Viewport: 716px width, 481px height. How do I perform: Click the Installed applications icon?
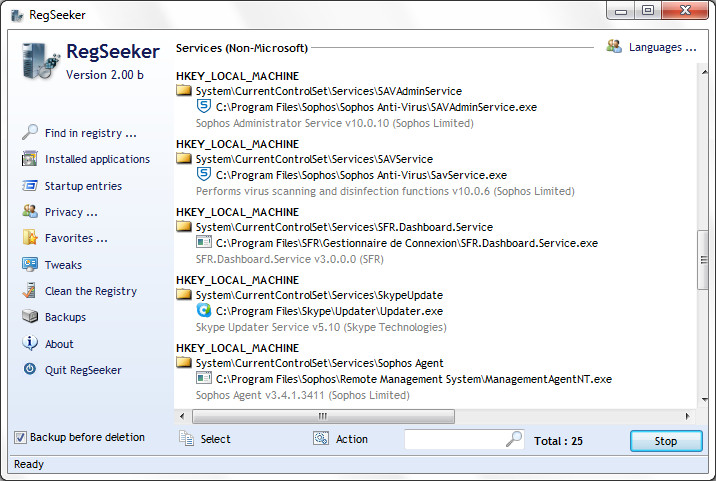(30, 159)
